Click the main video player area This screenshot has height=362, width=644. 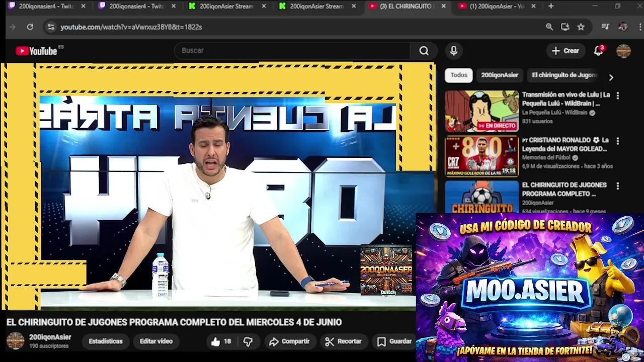(217, 186)
